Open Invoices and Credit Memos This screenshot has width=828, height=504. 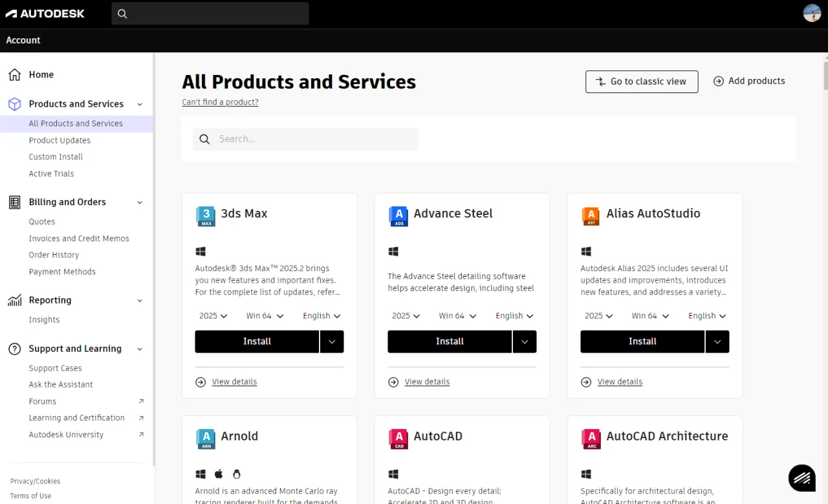(x=79, y=239)
